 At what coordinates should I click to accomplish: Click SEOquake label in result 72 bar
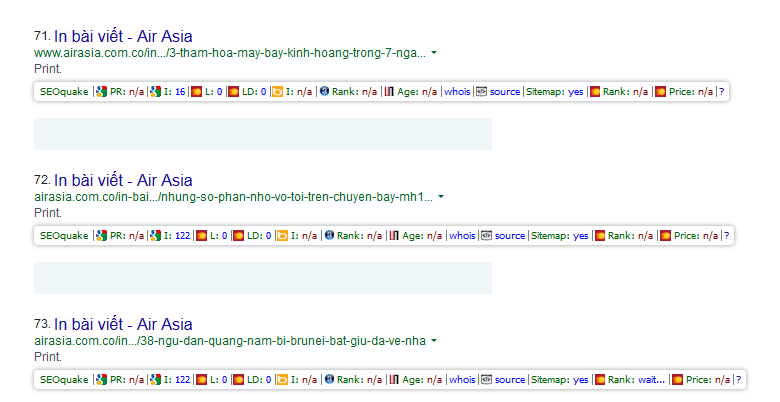click(64, 236)
